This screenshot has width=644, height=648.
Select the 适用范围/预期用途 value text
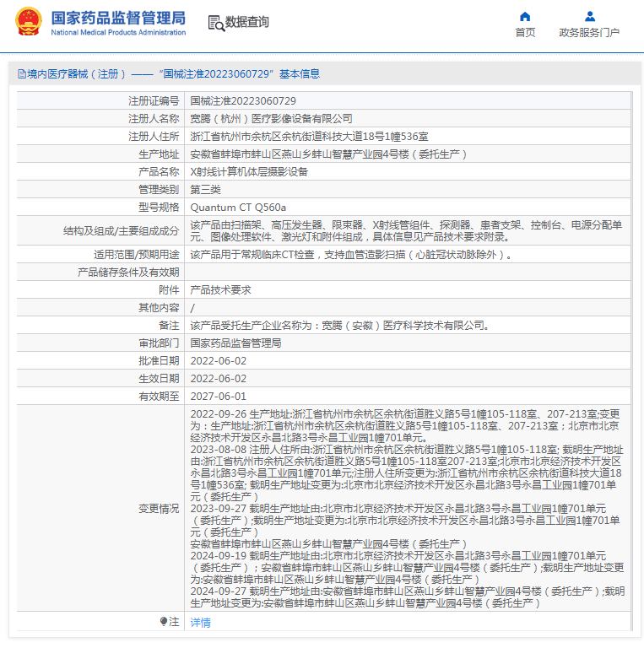coord(351,255)
